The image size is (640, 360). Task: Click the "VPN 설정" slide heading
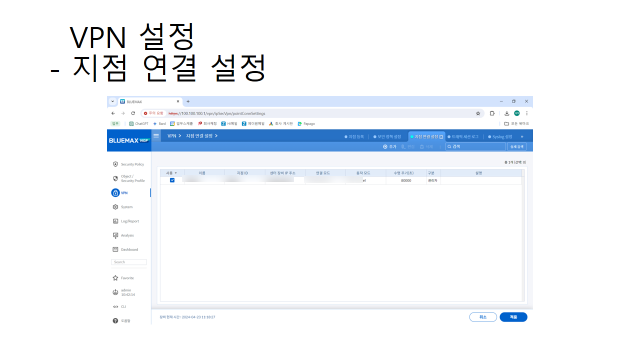pyautogui.click(x=133, y=37)
